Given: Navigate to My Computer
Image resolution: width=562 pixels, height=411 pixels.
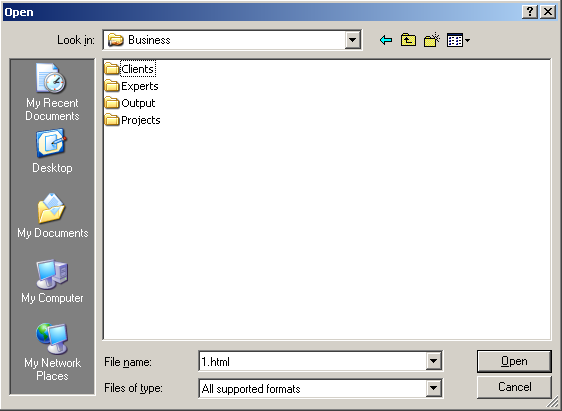Looking at the screenshot, I should pyautogui.click(x=52, y=281).
